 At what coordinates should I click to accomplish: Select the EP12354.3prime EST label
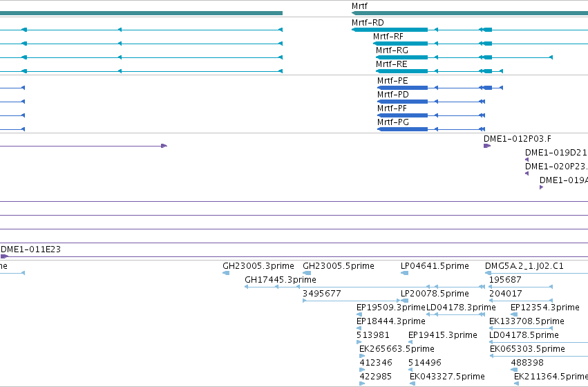(545, 308)
